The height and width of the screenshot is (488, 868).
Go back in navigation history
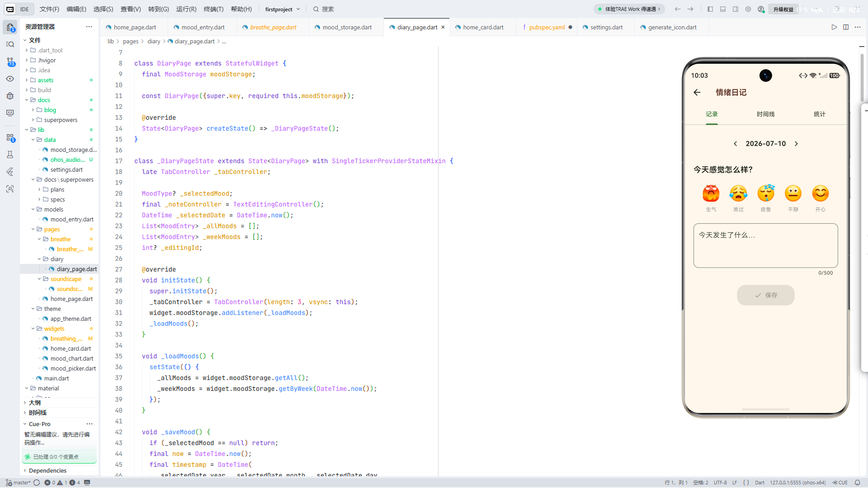point(677,9)
